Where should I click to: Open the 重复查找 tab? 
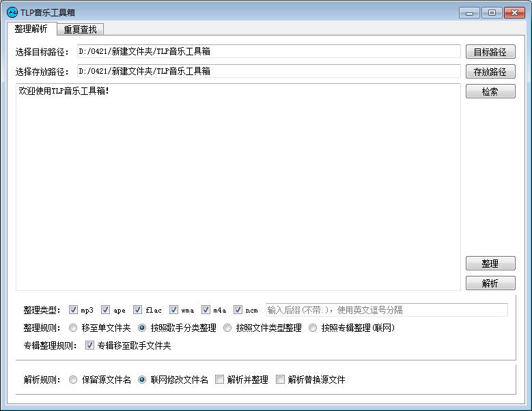point(80,29)
